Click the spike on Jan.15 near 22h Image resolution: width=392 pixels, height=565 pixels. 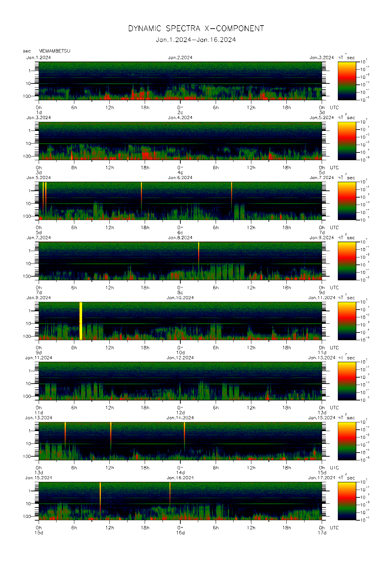click(170, 494)
